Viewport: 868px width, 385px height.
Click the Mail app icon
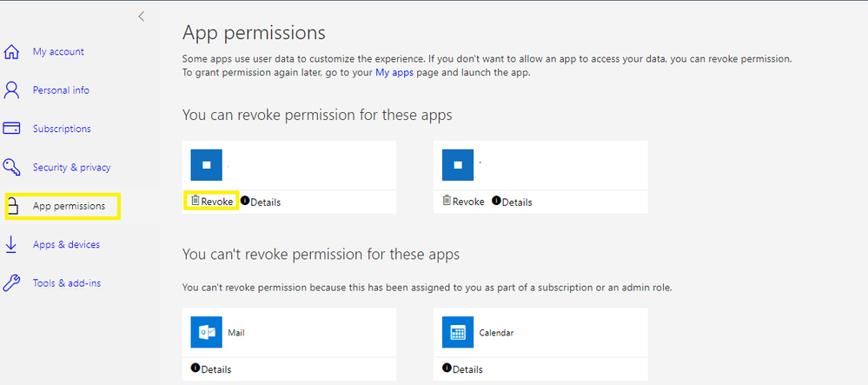click(207, 333)
